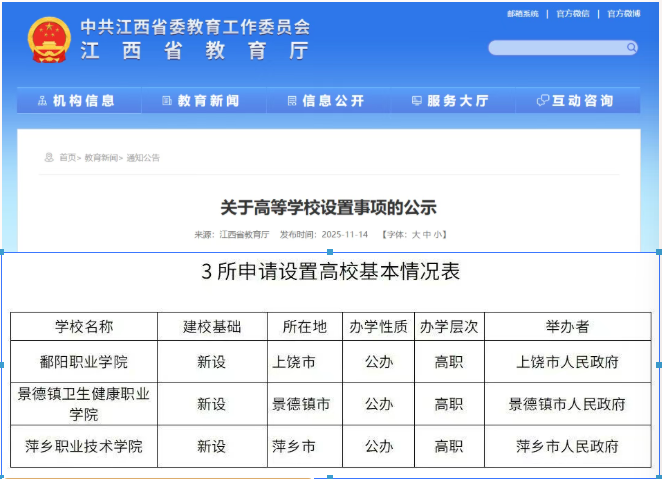Click the 鄱阳职业学院 cell
662x479 pixels.
tap(84, 362)
